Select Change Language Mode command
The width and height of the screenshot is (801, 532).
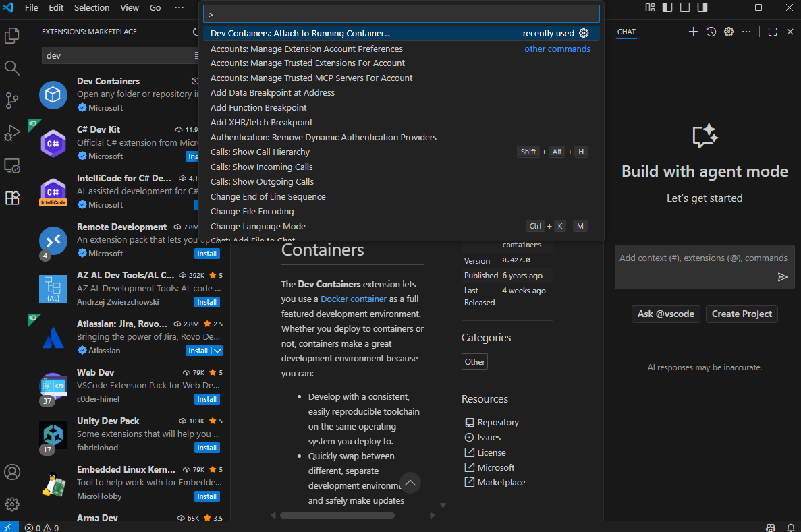(x=401, y=226)
